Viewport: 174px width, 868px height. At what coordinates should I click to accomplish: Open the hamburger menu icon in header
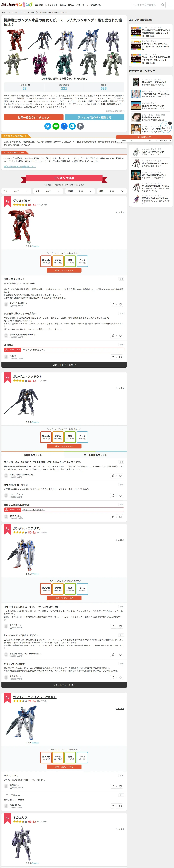pos(170,5)
